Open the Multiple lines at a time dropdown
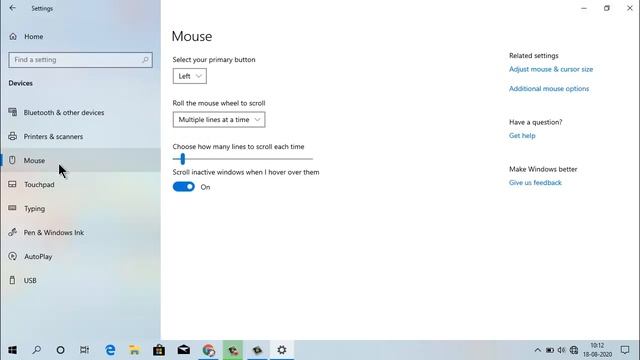The height and width of the screenshot is (360, 640). click(219, 120)
